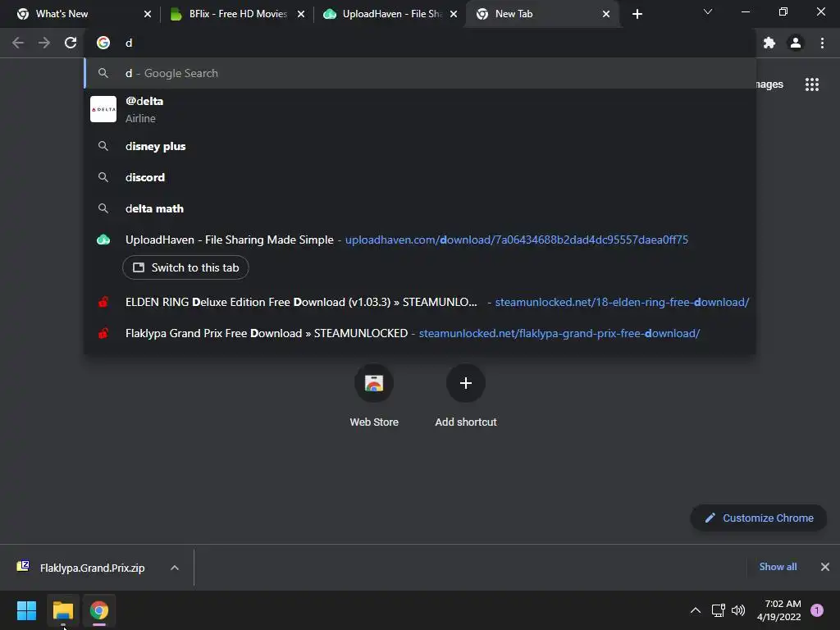840x630 pixels.
Task: Go forward using the forward arrow
Action: [x=44, y=43]
